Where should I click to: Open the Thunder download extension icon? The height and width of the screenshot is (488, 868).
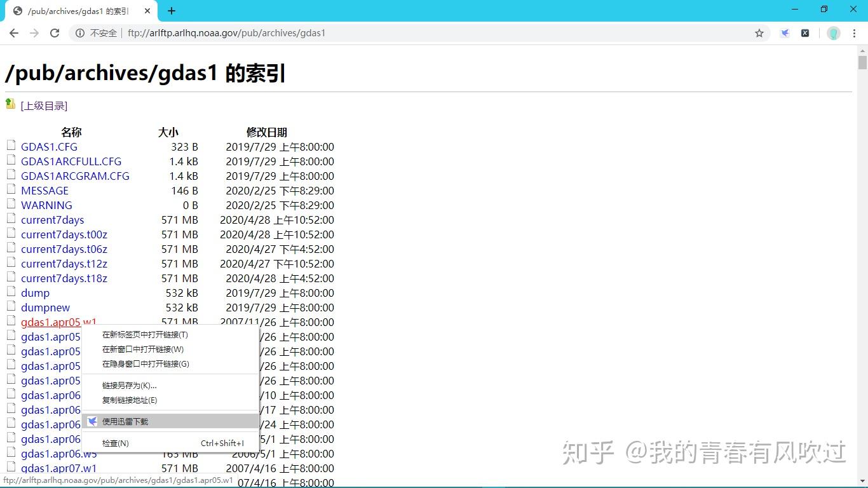784,32
